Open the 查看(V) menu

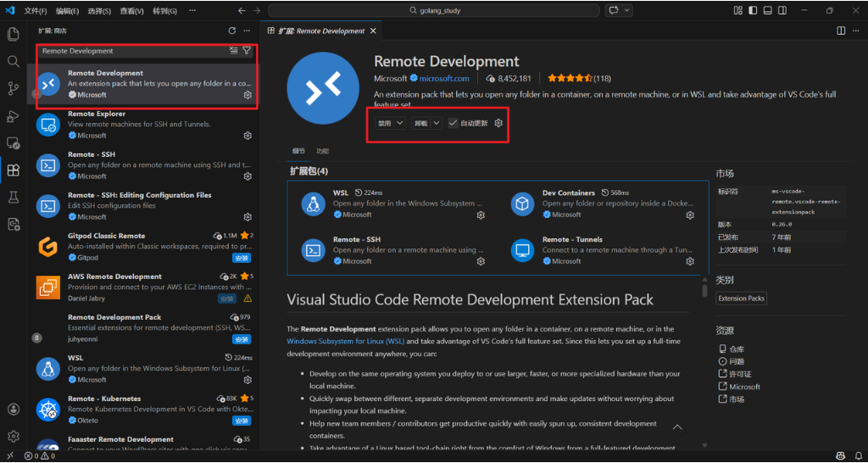131,11
